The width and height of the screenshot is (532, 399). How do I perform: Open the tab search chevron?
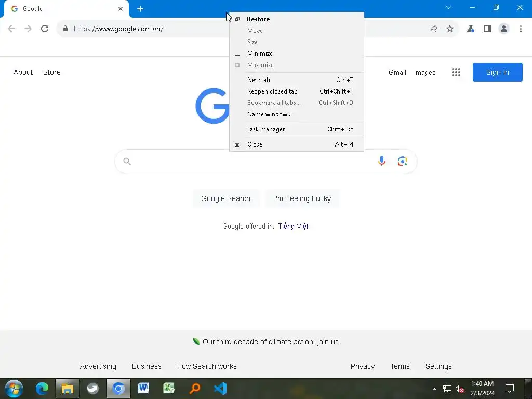point(448,7)
